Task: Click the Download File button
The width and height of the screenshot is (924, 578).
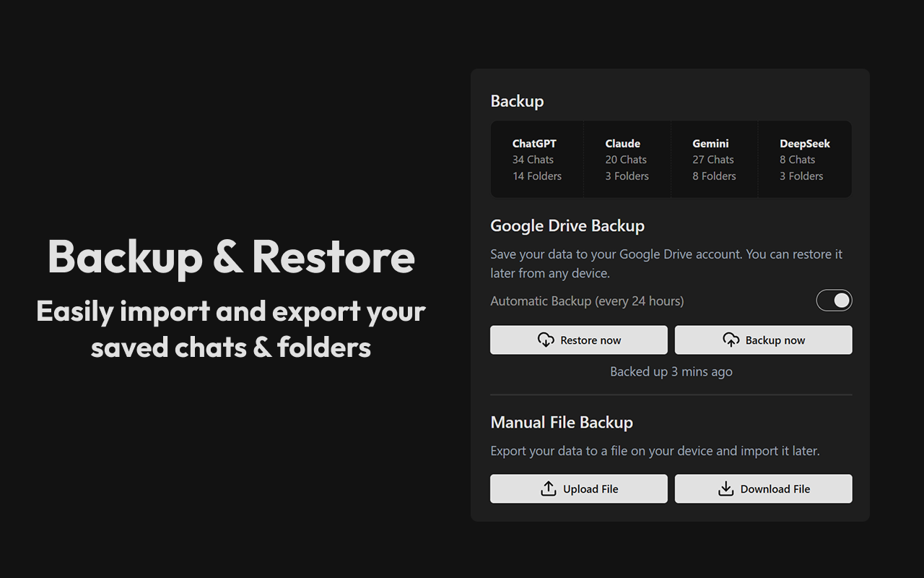Action: [763, 488]
